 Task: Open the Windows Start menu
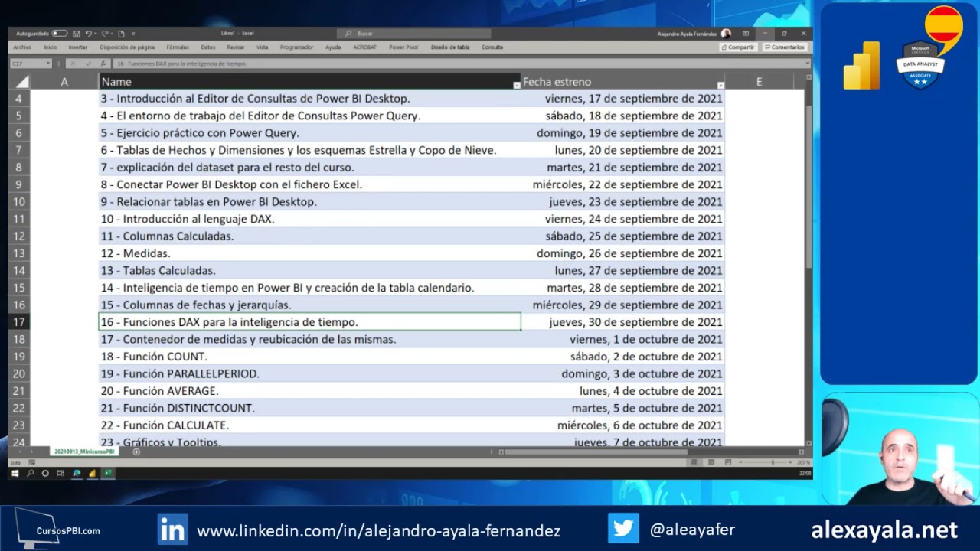point(15,474)
